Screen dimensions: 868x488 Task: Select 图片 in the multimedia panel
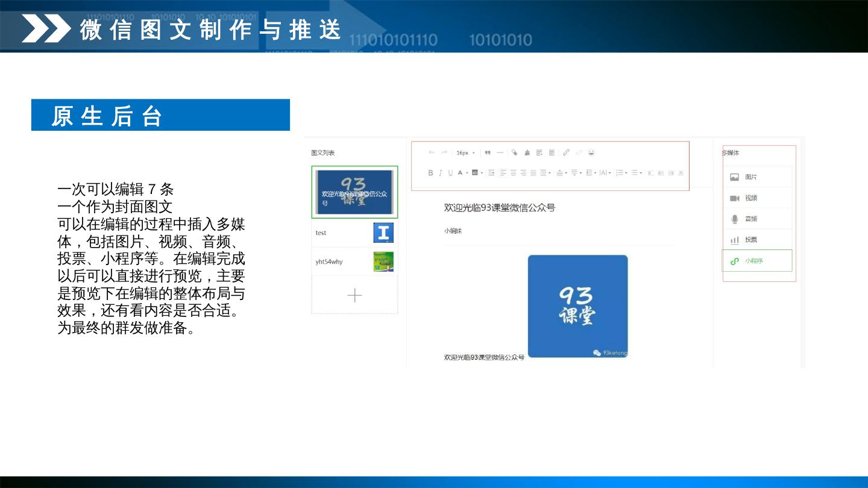758,177
